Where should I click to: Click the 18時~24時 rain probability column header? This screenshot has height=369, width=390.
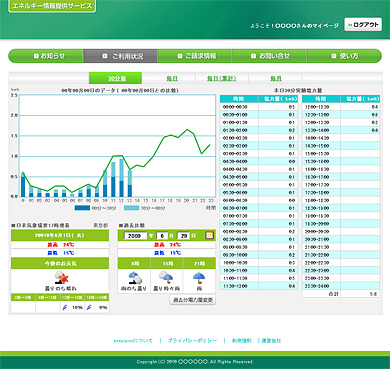97,297
